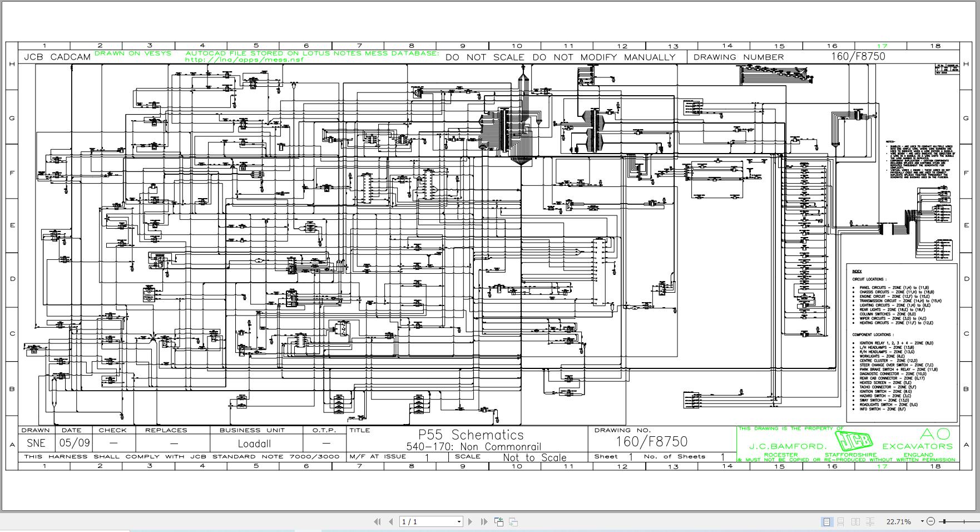Click the Next View icon
The width and height of the screenshot is (980, 532).
pyautogui.click(x=513, y=521)
